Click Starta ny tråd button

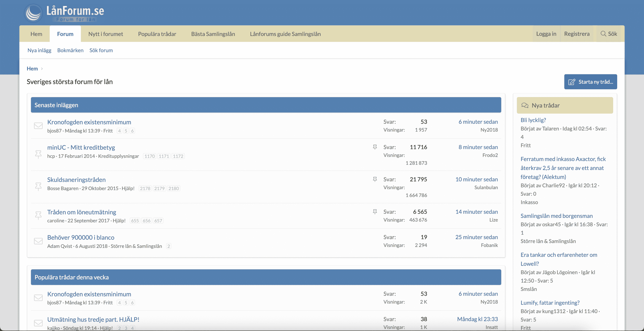pyautogui.click(x=591, y=82)
